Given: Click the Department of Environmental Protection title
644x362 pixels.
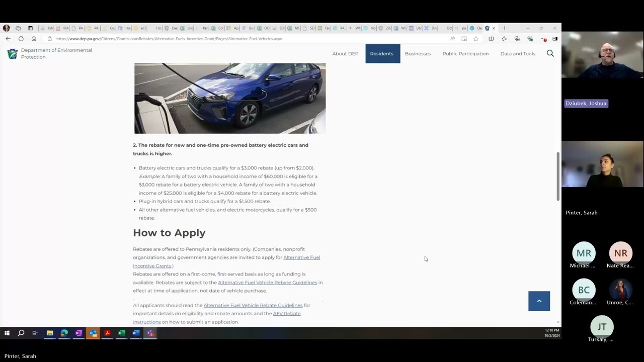Looking at the screenshot, I should pos(56,53).
